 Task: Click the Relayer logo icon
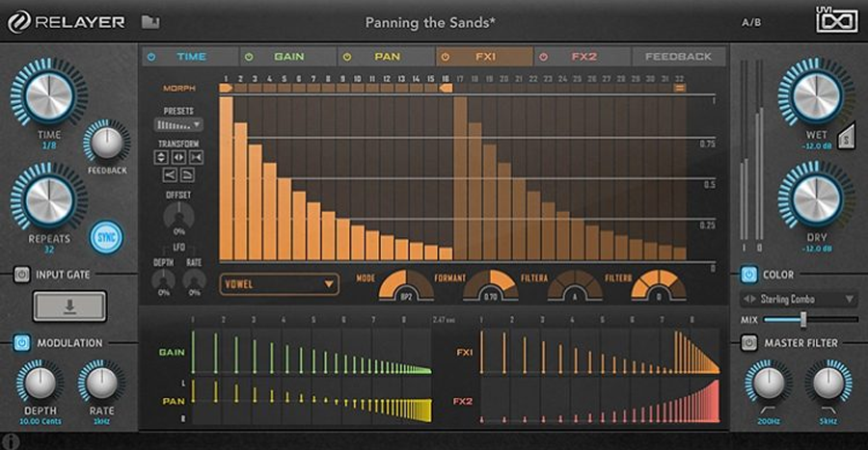coord(17,22)
